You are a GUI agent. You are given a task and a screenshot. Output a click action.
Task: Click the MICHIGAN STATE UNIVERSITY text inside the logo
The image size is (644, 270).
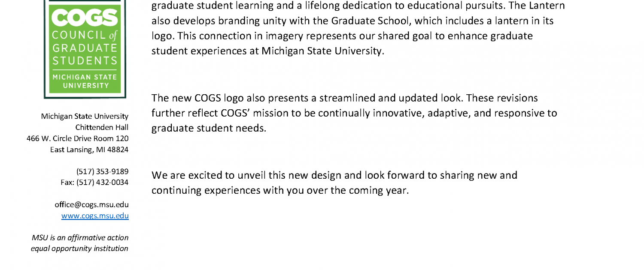pos(85,81)
